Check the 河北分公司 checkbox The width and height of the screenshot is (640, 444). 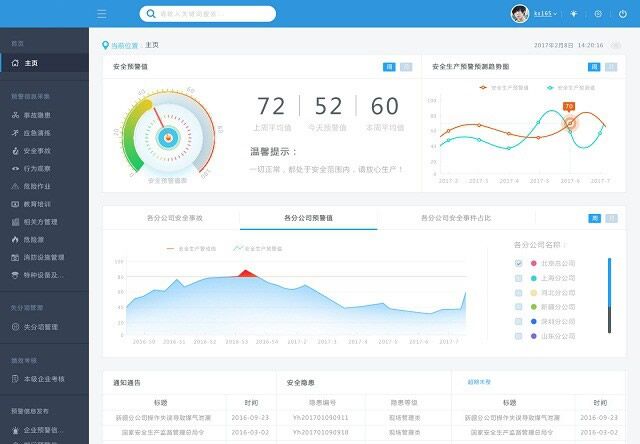click(x=518, y=293)
